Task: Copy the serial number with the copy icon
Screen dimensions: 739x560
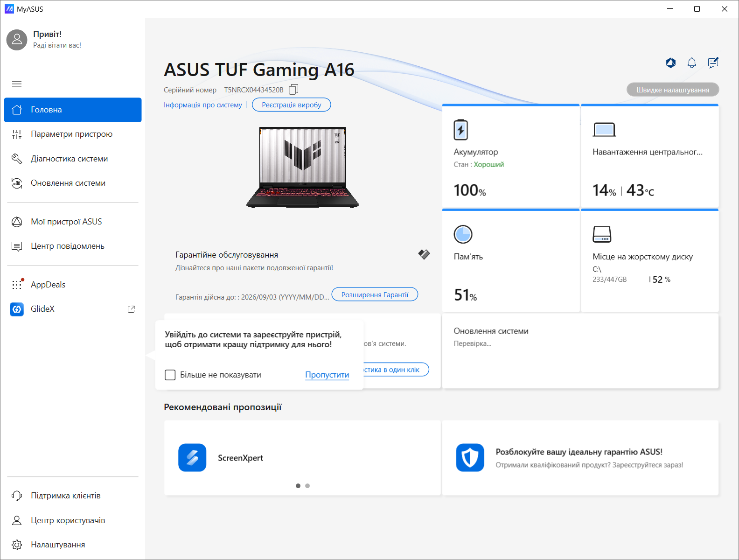Action: point(293,89)
